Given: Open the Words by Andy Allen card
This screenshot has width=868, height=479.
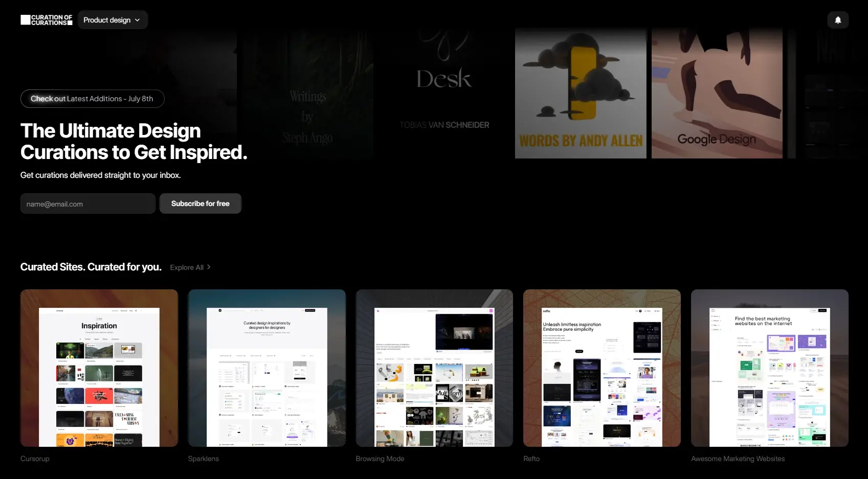Looking at the screenshot, I should tap(581, 93).
